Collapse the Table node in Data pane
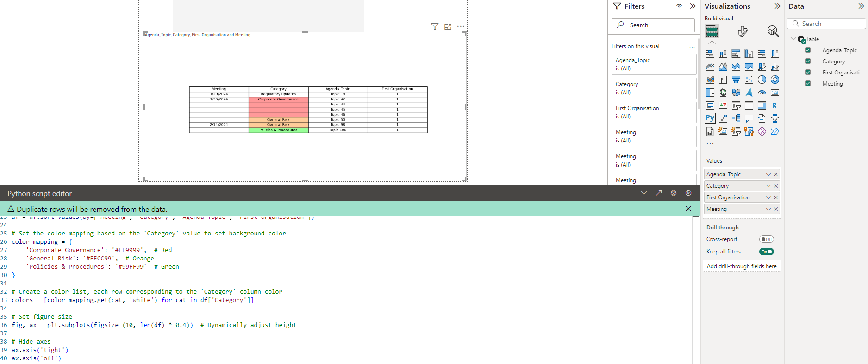The image size is (868, 364). [x=793, y=39]
